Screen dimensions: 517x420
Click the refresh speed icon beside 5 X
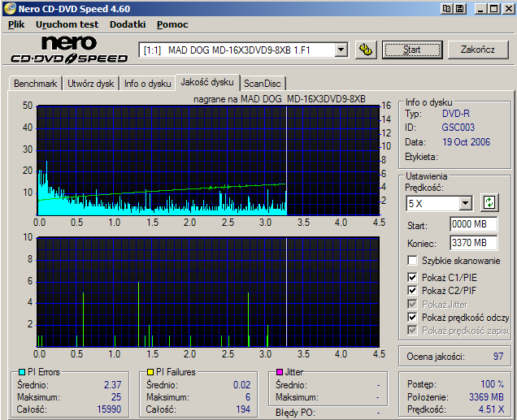489,202
